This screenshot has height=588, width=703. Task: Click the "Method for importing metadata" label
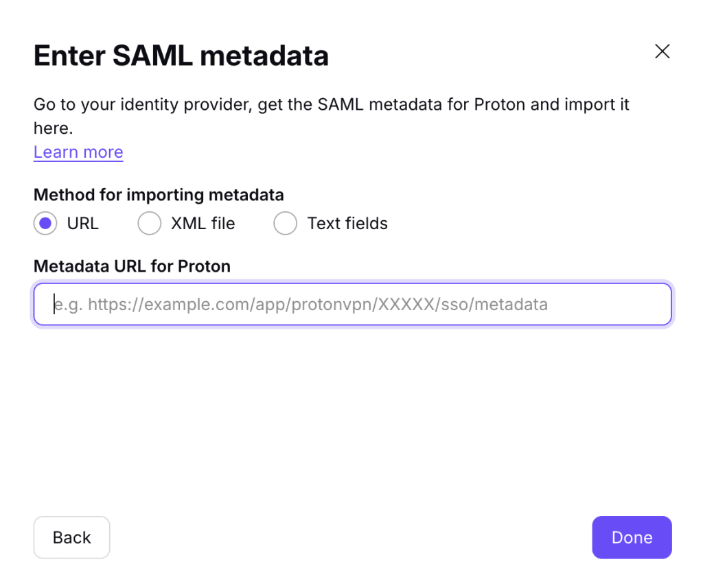pos(159,195)
